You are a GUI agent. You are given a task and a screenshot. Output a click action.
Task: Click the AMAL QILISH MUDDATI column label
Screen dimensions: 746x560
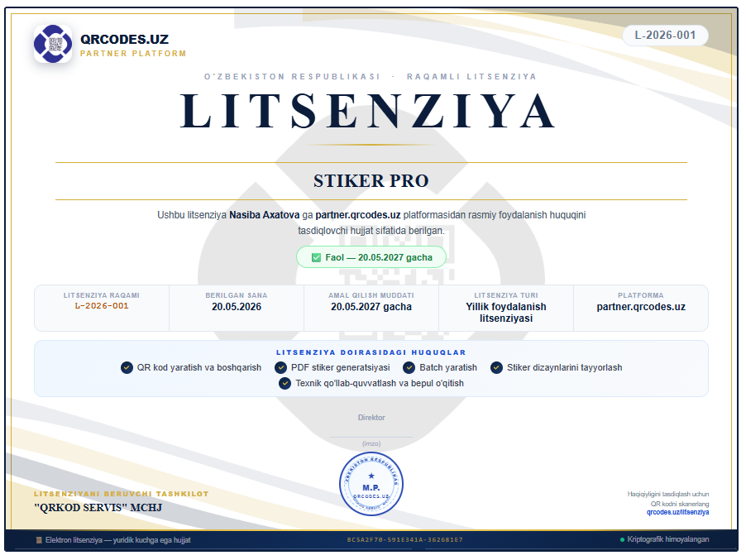pos(371,295)
